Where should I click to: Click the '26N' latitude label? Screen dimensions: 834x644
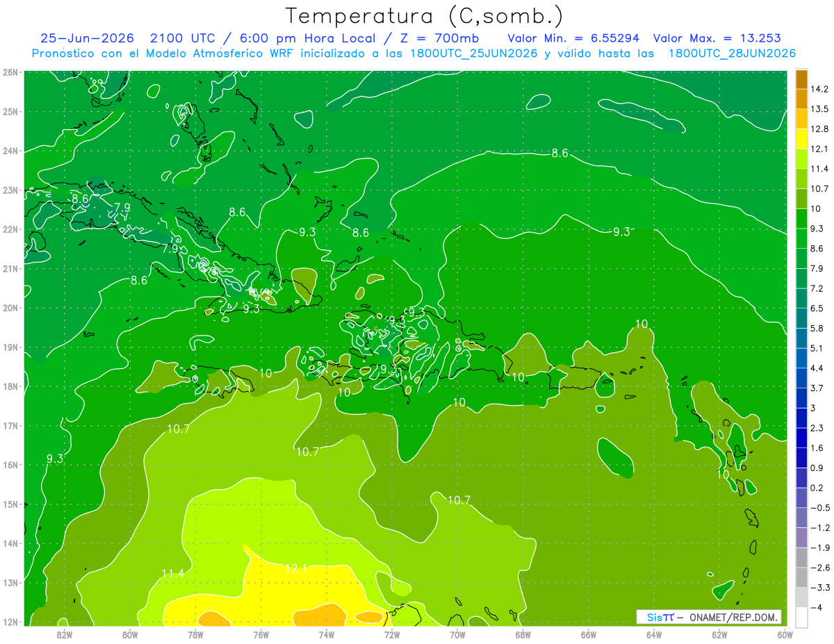[x=10, y=72]
